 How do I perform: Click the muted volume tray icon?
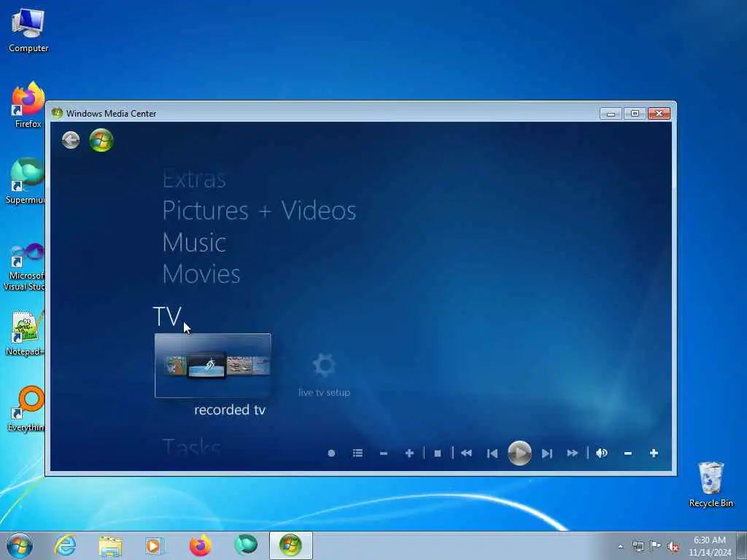tap(673, 547)
